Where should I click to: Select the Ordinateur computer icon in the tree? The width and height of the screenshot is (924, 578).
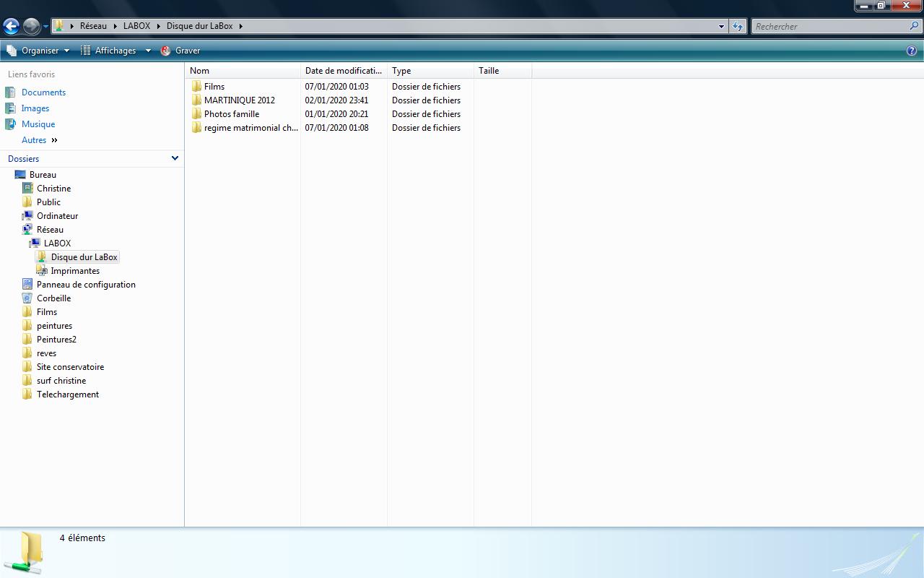tap(28, 216)
